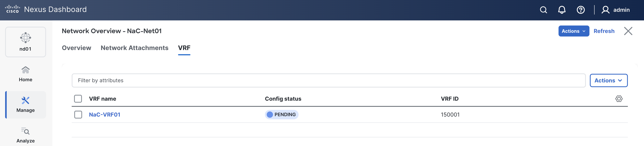644x146 pixels.
Task: Open the notifications bell icon
Action: click(562, 10)
